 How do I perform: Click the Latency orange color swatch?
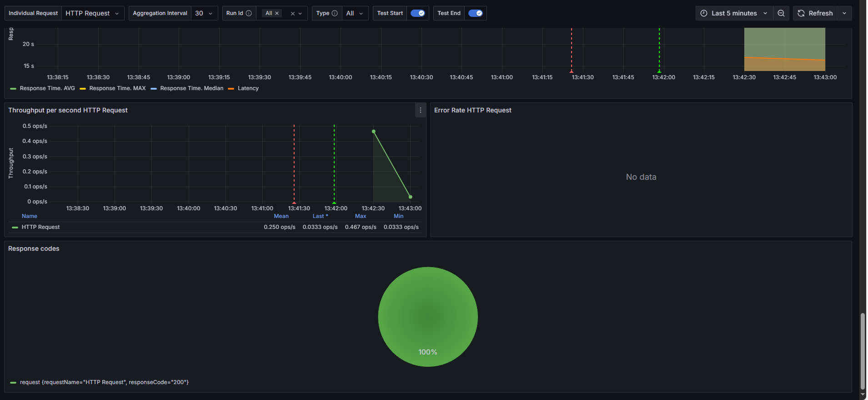click(x=231, y=89)
